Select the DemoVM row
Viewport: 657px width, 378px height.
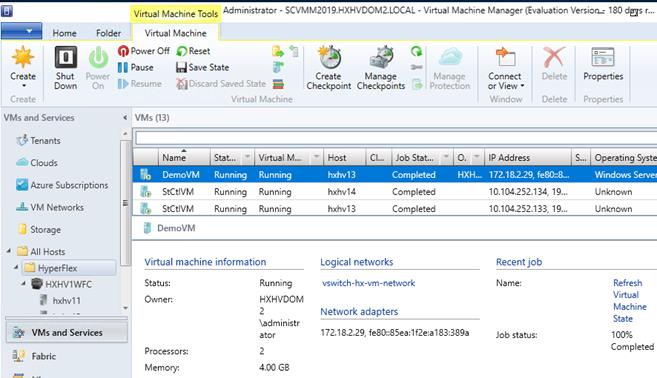395,175
